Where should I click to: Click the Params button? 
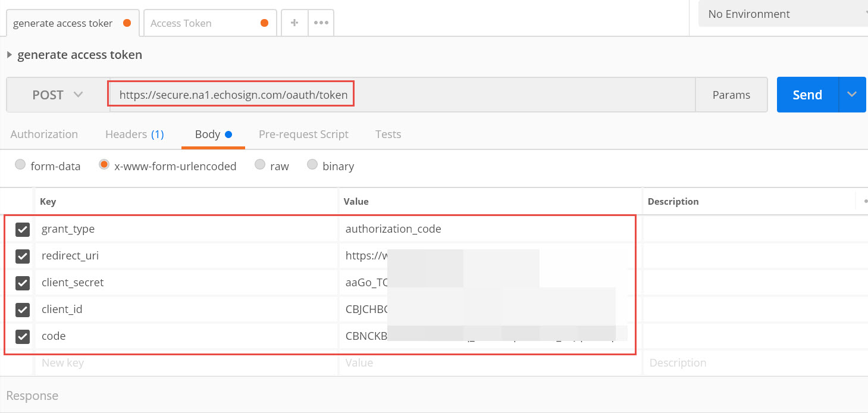tap(731, 95)
